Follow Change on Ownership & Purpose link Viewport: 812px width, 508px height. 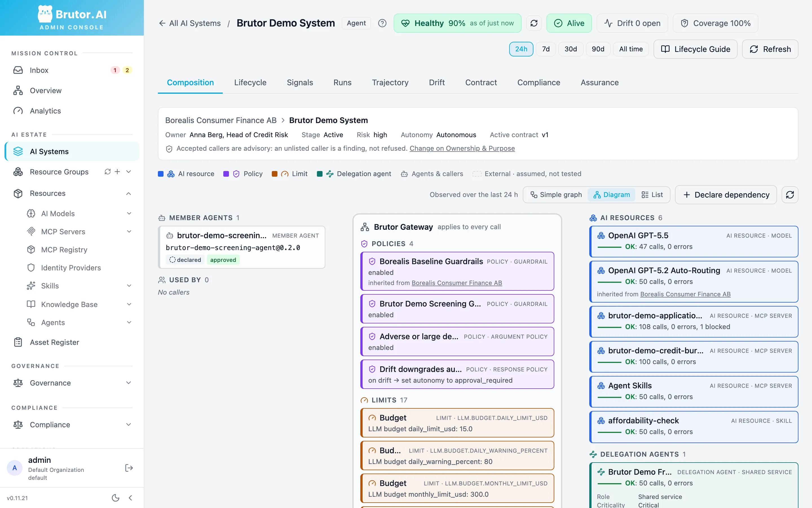462,148
